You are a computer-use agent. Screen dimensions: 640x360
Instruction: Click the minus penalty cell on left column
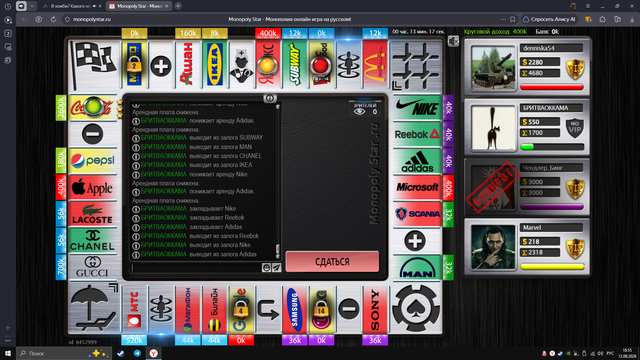[92, 134]
